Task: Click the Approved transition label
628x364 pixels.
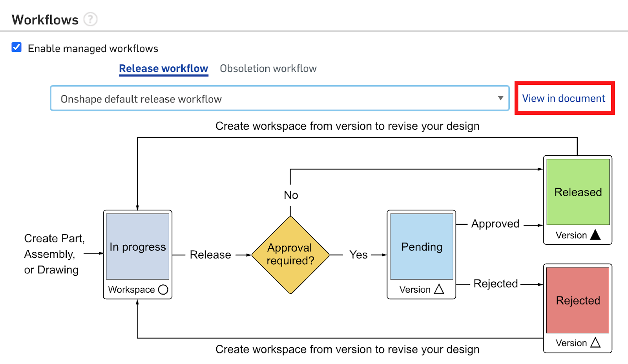Action: coord(495,224)
